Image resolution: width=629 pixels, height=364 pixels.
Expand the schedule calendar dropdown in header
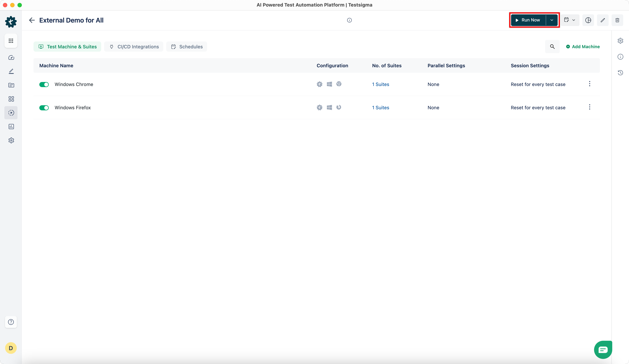tap(570, 20)
